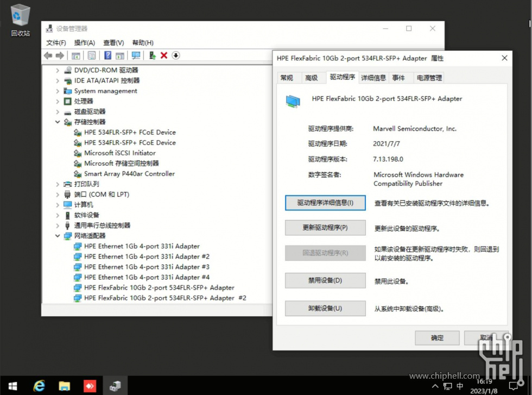Click the 磁盘驱动器 disk icon
This screenshot has height=395, width=532.
point(67,112)
